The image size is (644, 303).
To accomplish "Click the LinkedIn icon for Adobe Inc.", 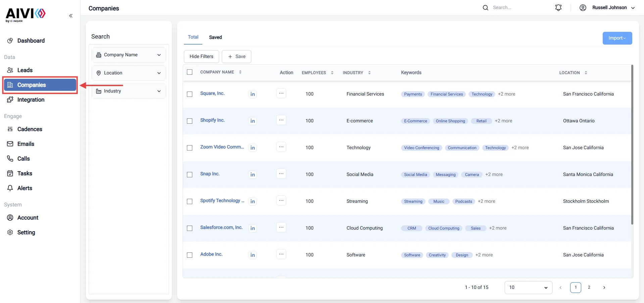I will pos(253,255).
